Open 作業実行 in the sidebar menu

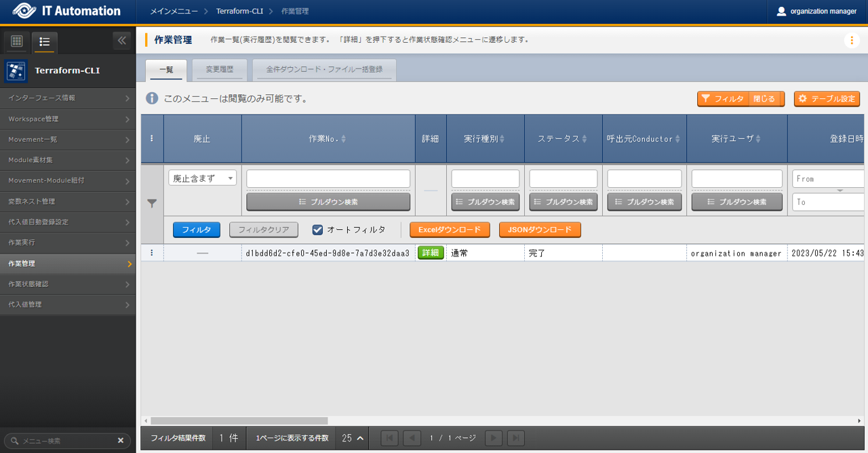[68, 243]
